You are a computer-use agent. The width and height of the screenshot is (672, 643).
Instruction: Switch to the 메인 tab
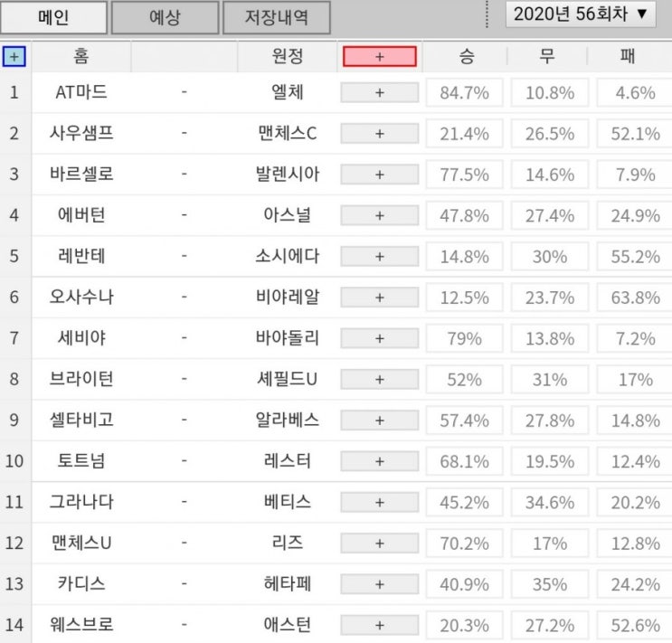coord(53,17)
